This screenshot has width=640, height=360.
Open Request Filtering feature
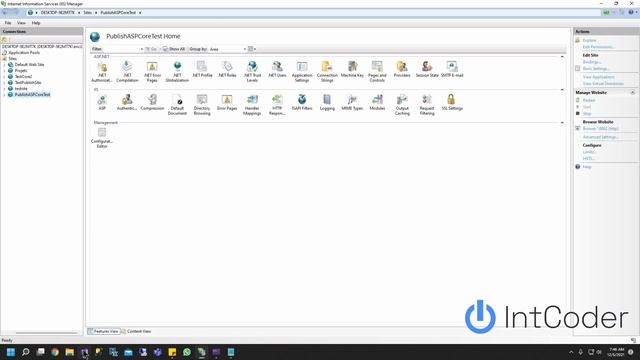(427, 104)
